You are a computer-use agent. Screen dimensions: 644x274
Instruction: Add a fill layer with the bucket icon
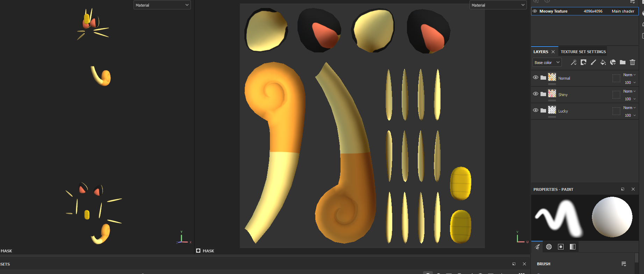pos(603,62)
